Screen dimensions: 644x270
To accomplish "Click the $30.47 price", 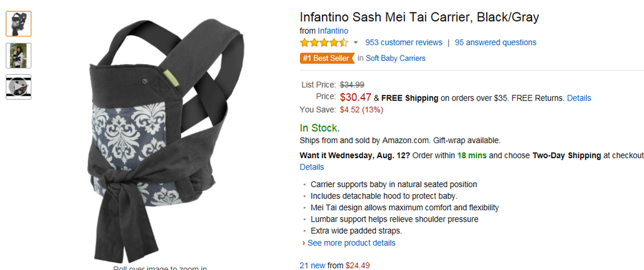I will pos(355,97).
